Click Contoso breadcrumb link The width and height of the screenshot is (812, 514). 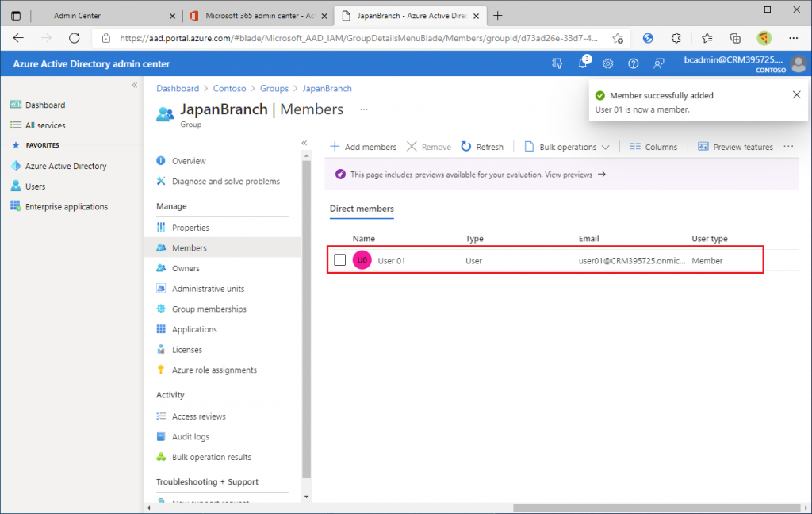point(229,89)
